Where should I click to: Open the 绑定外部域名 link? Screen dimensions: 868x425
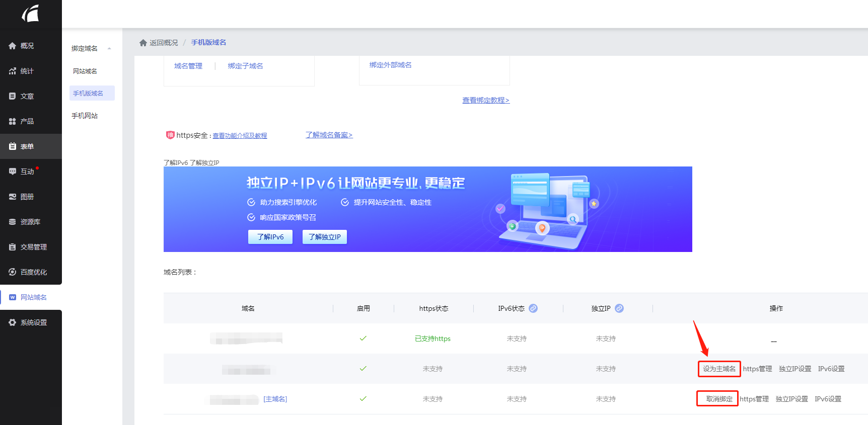[390, 65]
